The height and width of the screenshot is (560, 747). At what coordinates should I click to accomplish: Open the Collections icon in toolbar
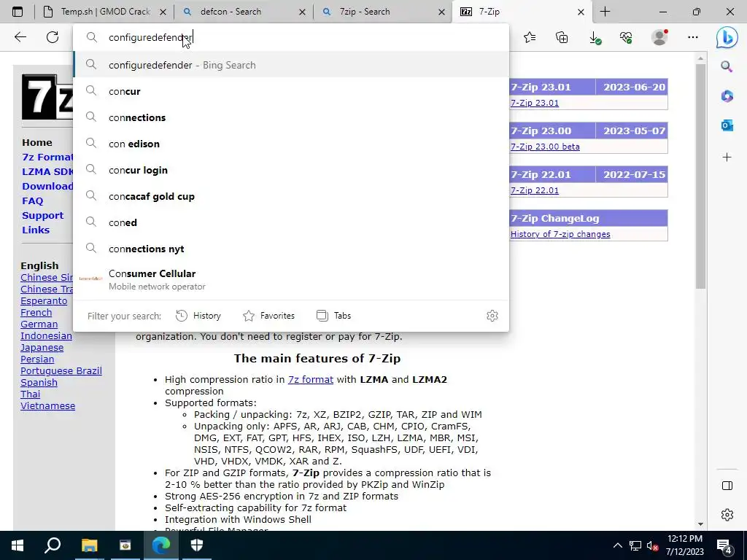click(x=562, y=37)
